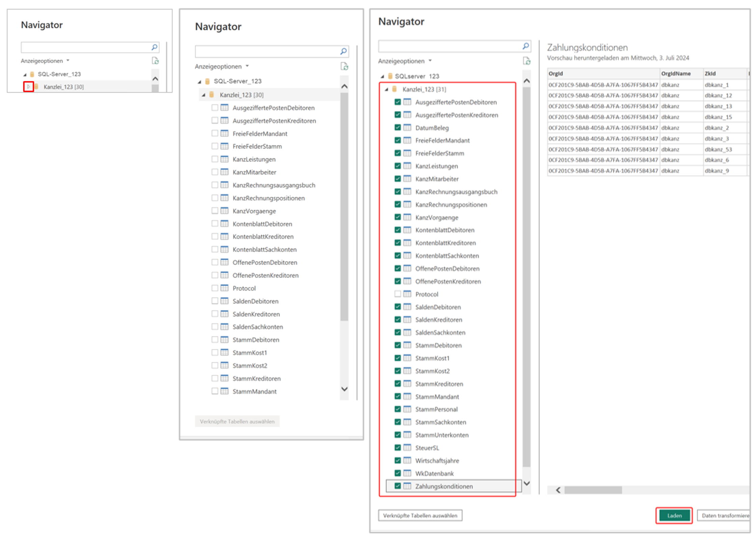Uncheck Wirtschaftsjahre checkbox
This screenshot has height=539, width=756.
click(397, 460)
